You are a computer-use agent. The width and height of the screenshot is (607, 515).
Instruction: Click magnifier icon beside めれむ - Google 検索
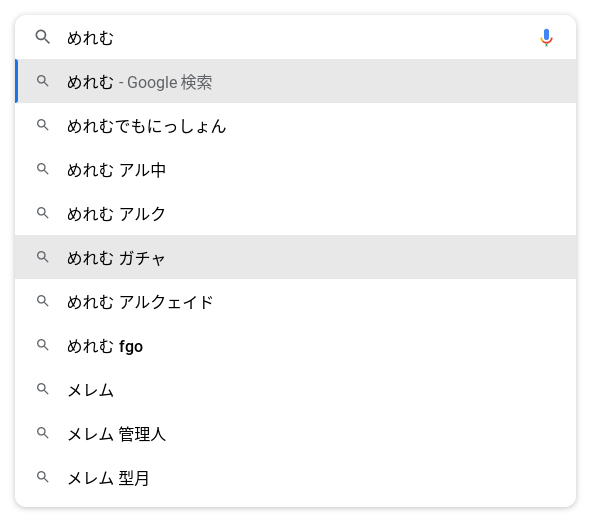pyautogui.click(x=43, y=82)
